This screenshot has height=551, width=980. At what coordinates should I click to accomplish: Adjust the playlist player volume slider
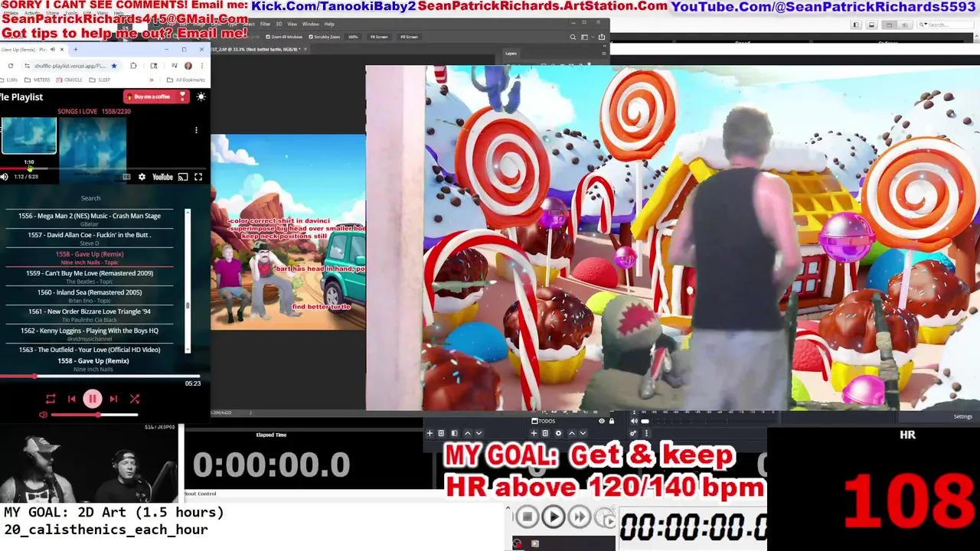pos(95,415)
